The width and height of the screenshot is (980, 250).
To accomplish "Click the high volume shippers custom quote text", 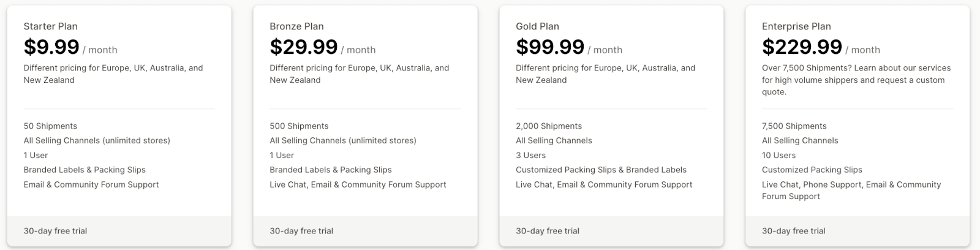I will click(856, 80).
